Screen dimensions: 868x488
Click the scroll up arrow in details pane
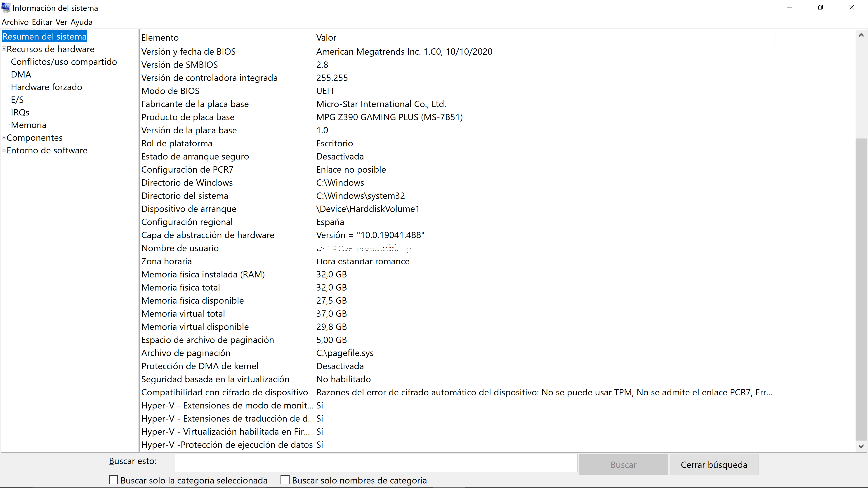point(861,35)
